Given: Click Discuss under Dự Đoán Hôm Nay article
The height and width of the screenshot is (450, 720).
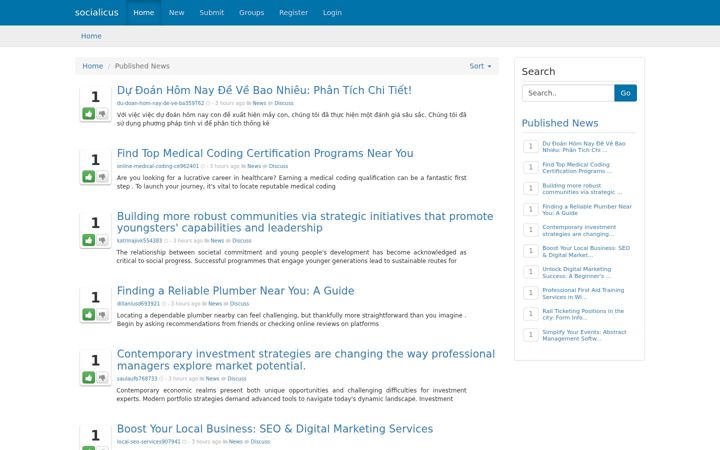Looking at the screenshot, I should tap(284, 103).
